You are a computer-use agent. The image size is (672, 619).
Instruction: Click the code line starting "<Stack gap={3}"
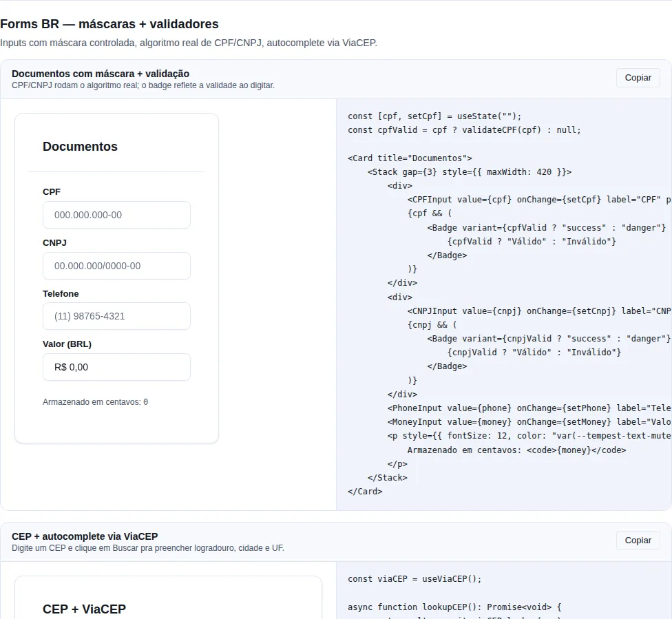(470, 172)
